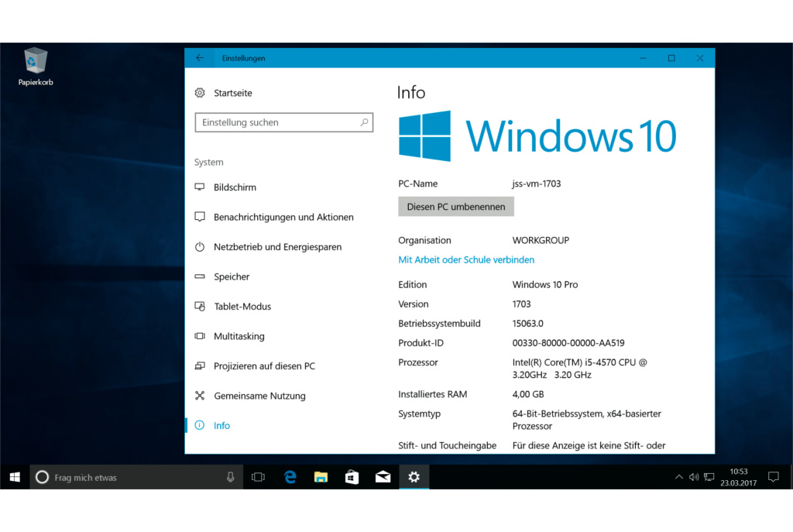Click the System section header in sidebar
Image resolution: width=793 pixels, height=532 pixels.
[x=208, y=163]
